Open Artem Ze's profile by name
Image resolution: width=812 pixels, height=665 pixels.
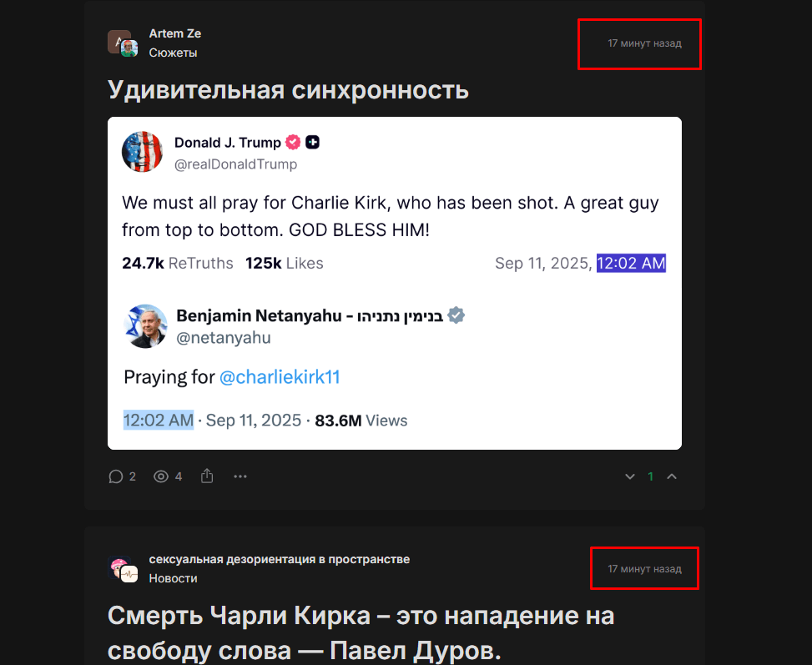[x=174, y=33]
